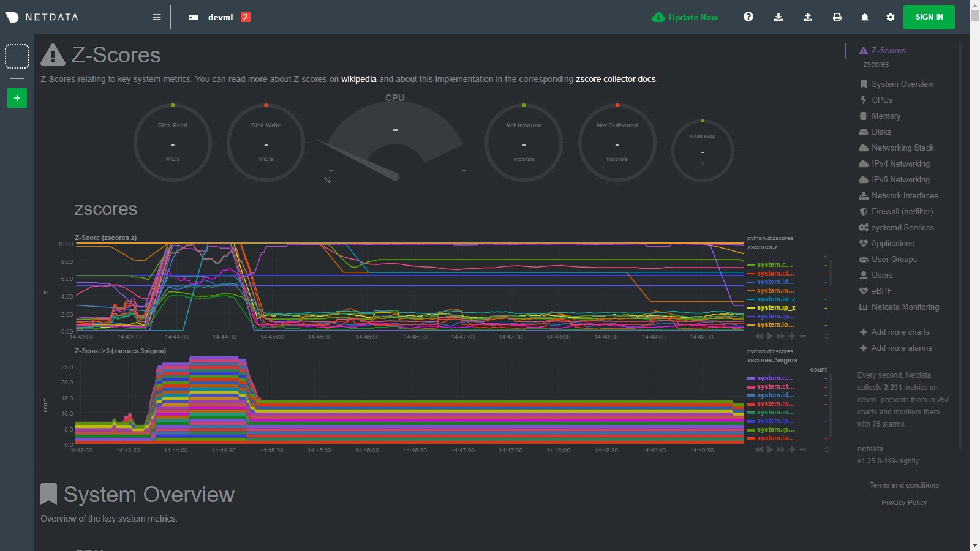Open the hamburger menu icon
This screenshot has height=551, width=980.
[x=157, y=17]
